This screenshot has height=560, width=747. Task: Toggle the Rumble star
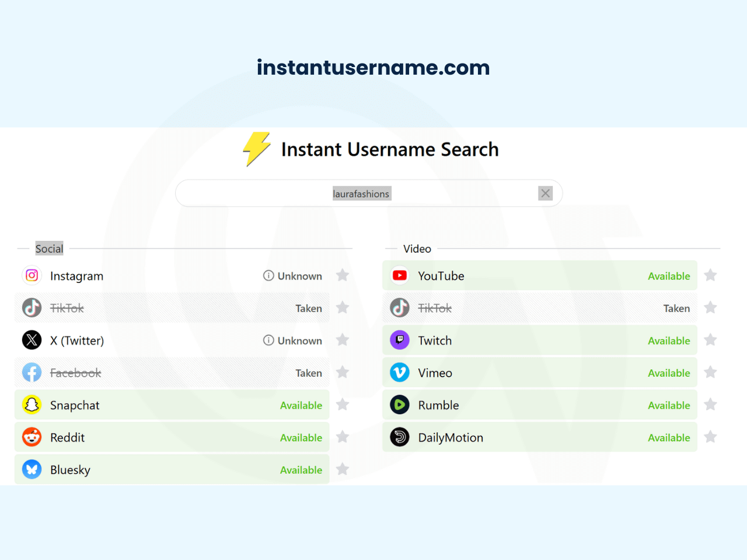[x=710, y=405]
